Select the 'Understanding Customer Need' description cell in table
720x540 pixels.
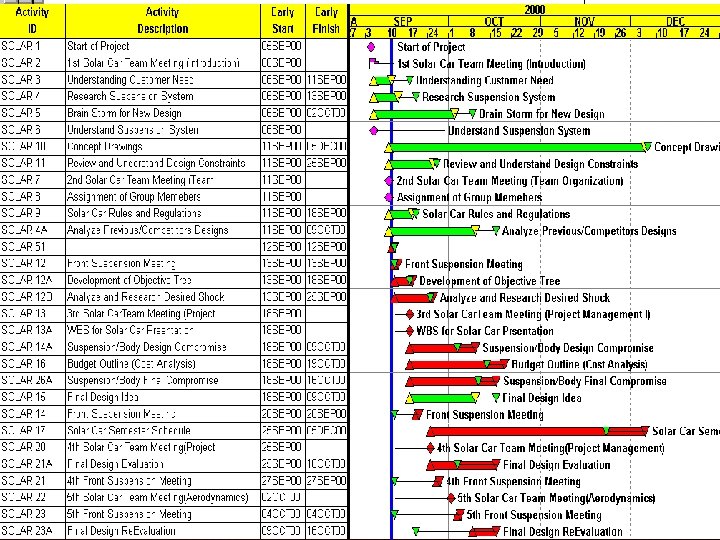pos(163,80)
